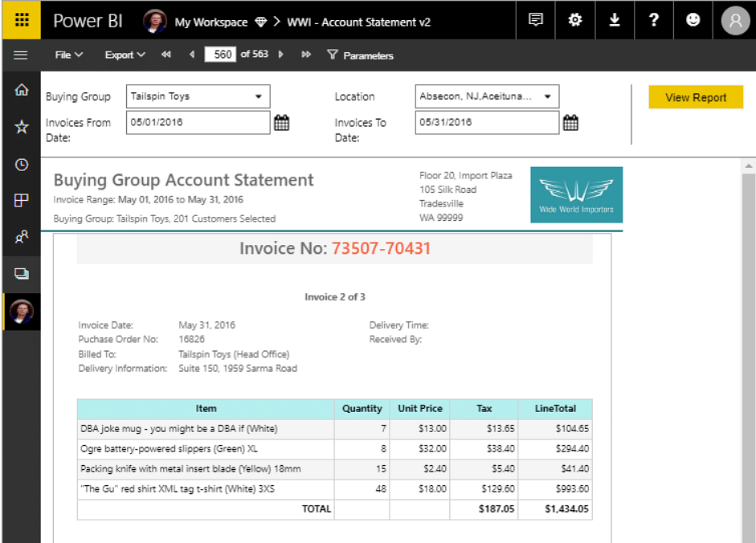
Task: Click 'Invoice 2 of 3' text
Action: (x=334, y=297)
